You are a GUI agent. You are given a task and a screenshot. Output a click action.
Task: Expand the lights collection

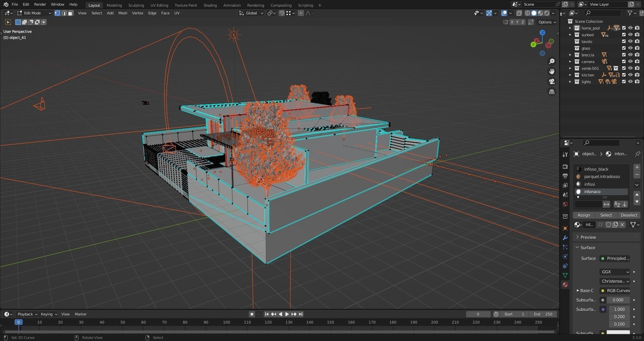pyautogui.click(x=570, y=82)
